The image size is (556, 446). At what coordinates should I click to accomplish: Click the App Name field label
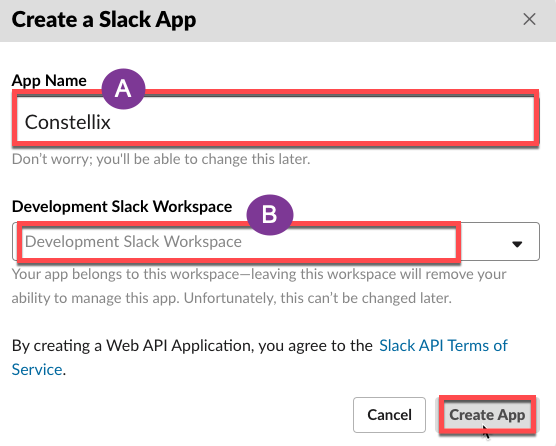49,81
